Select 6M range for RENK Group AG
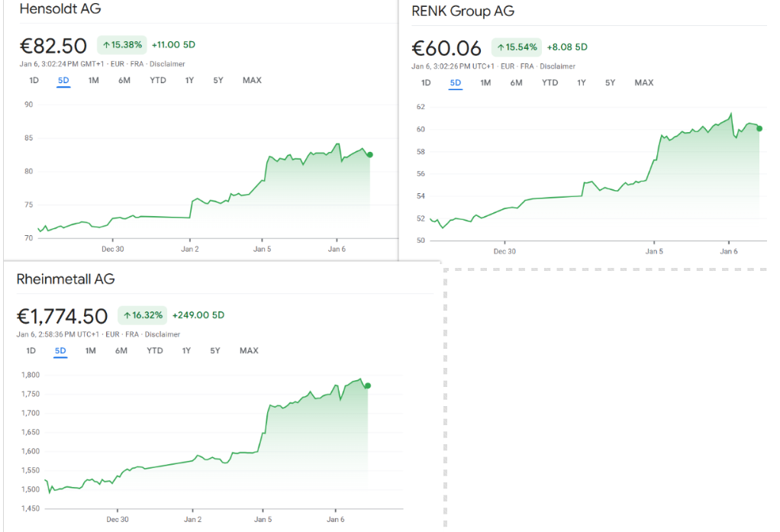Viewport: 780px width, 532px height. (516, 82)
